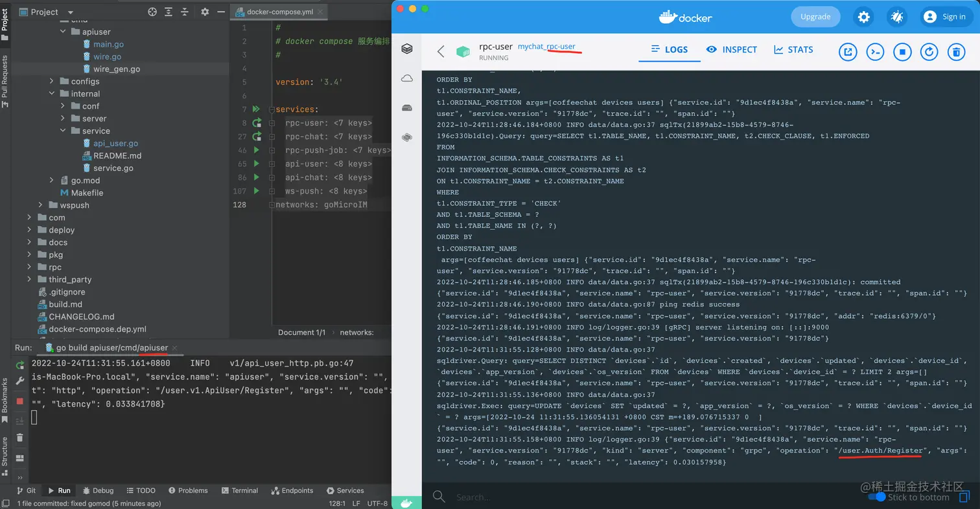This screenshot has height=509, width=980.
Task: Open the Terminal tool window
Action: 239,490
